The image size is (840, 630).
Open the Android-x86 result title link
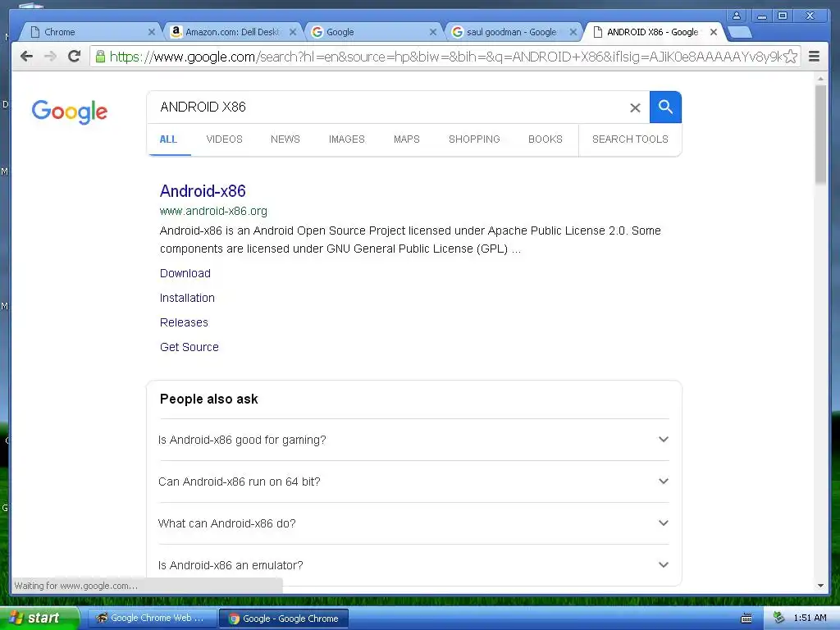click(x=203, y=191)
